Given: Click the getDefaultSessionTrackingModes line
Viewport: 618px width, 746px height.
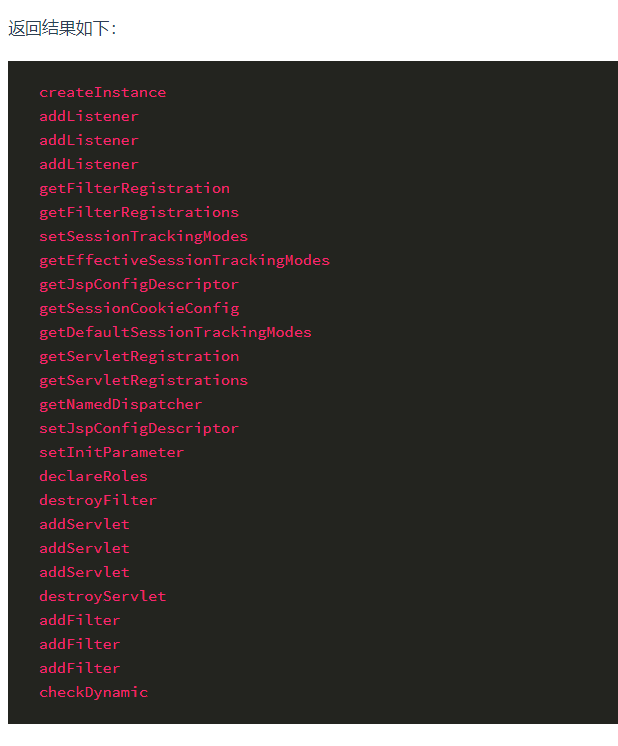Looking at the screenshot, I should [175, 333].
